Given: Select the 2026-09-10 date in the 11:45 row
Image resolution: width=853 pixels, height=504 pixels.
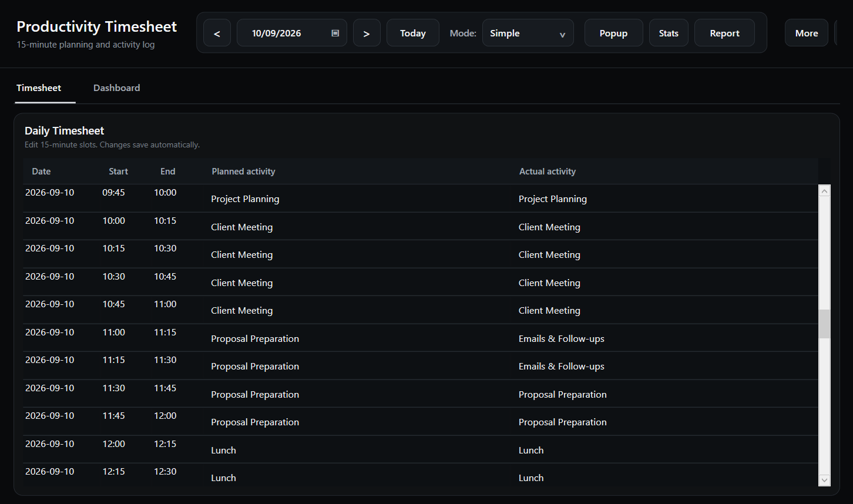Looking at the screenshot, I should click(49, 415).
